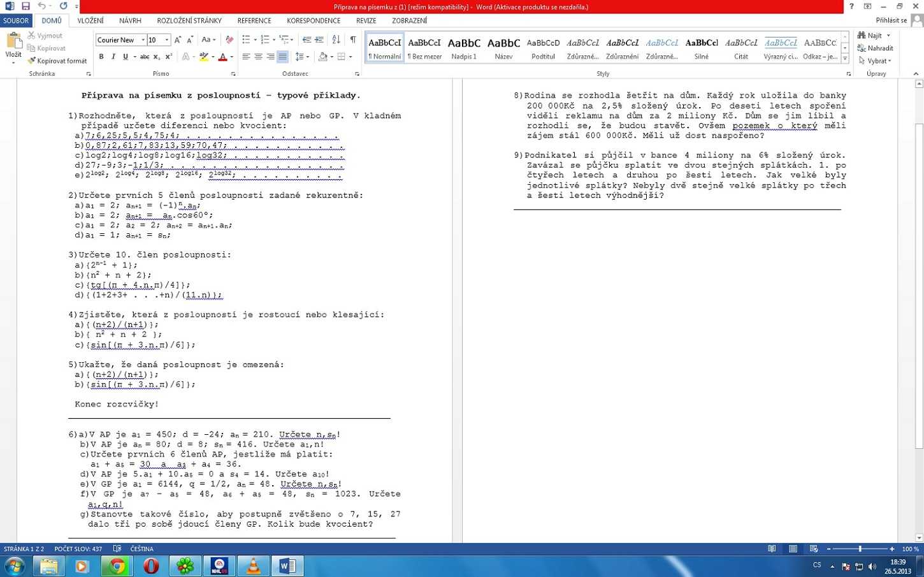
Task: Click the Redo/Repeat icon
Action: tap(63, 6)
